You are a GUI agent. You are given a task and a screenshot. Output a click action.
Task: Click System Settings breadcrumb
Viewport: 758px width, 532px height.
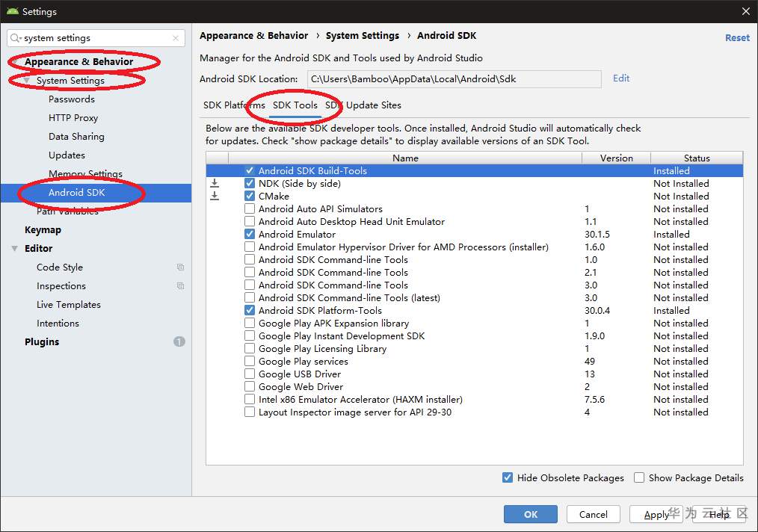coord(362,36)
